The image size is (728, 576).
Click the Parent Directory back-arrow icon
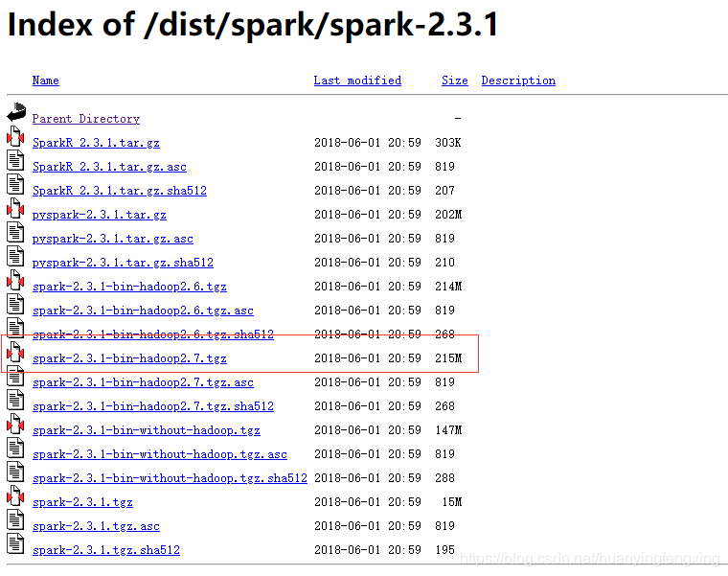click(16, 112)
